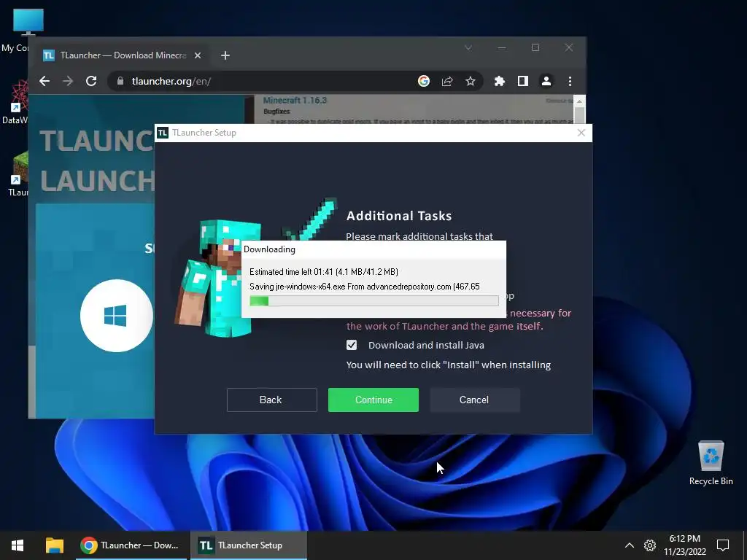
Task: Switch to Chrome TLauncher taskbar item
Action: (131, 545)
